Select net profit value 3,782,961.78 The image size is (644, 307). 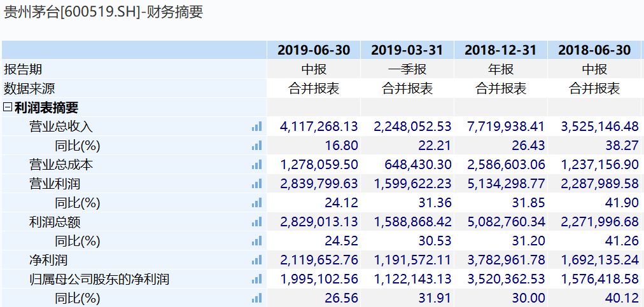pyautogui.click(x=506, y=260)
